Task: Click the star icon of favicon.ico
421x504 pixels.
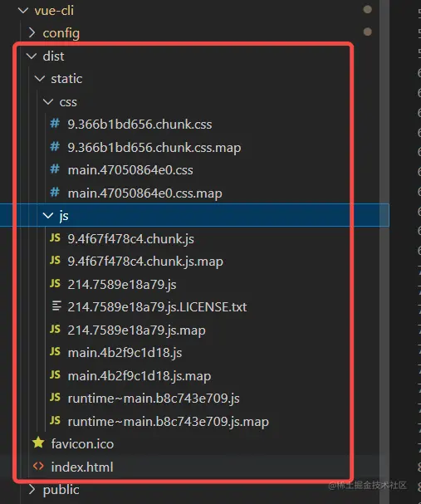Action: tap(38, 443)
